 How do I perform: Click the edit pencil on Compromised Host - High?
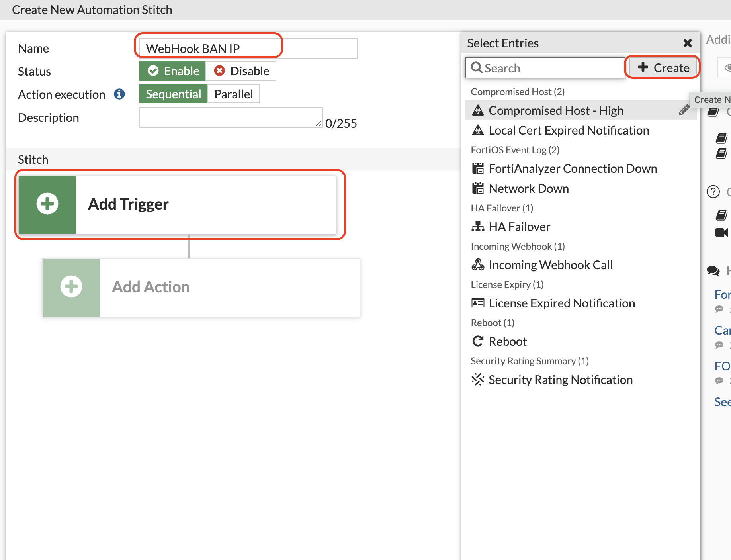point(685,110)
